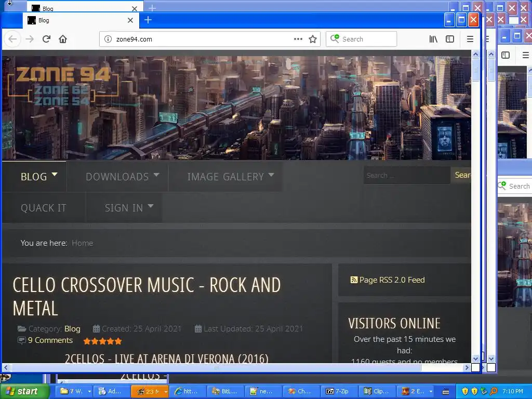532x399 pixels.
Task: Follow the Home breadcrumb link
Action: (83, 243)
